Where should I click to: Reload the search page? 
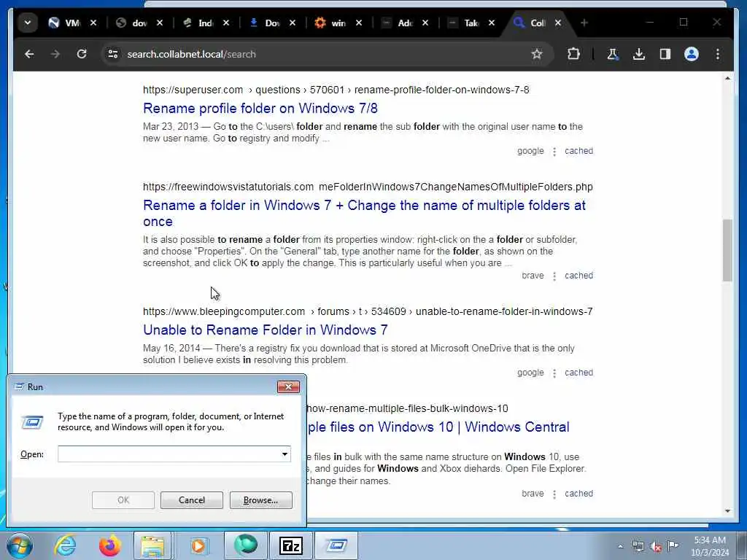click(x=82, y=54)
